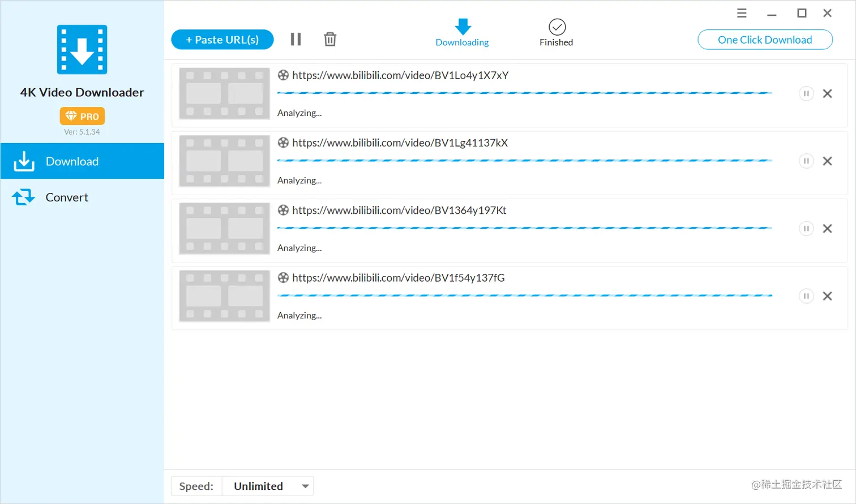Open One Click Download settings
This screenshot has width=856, height=504.
(x=765, y=40)
